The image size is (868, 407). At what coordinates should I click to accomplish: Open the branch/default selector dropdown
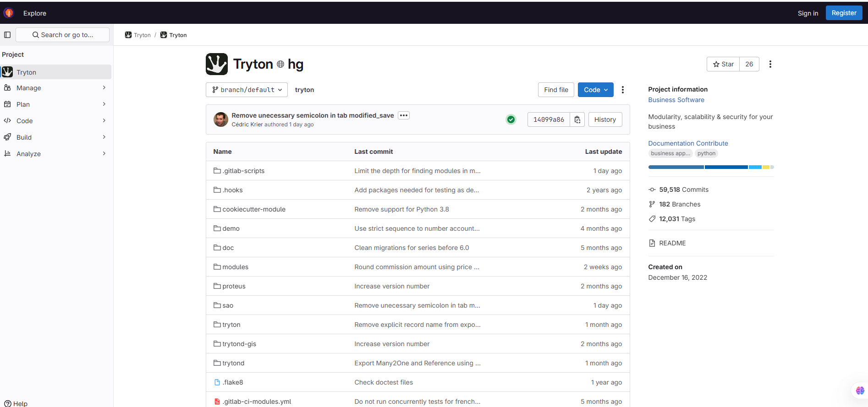click(247, 90)
